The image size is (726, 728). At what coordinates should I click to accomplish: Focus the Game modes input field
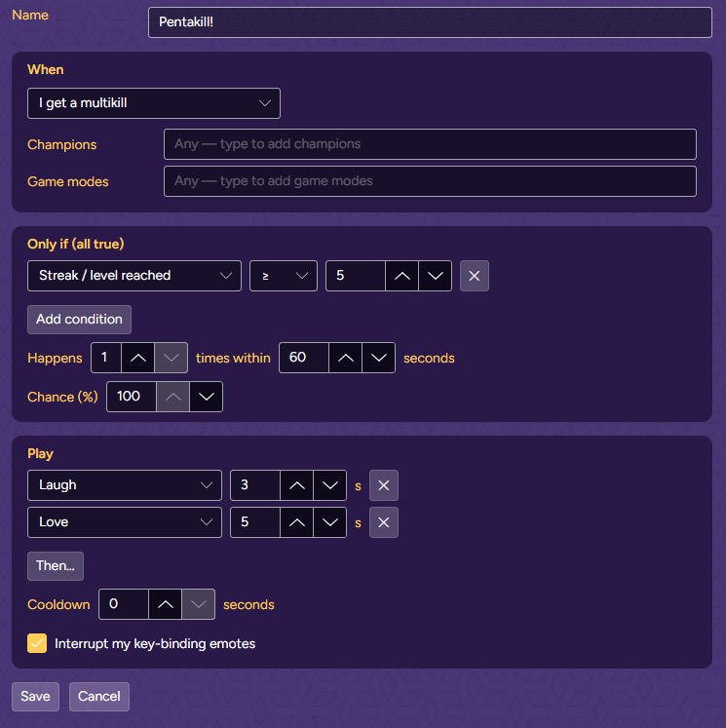pos(430,181)
